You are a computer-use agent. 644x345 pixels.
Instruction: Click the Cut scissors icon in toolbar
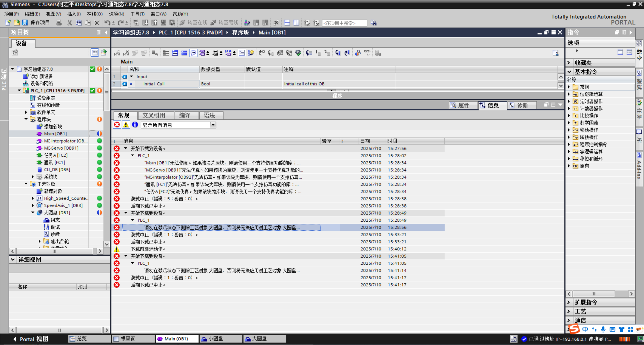point(70,23)
